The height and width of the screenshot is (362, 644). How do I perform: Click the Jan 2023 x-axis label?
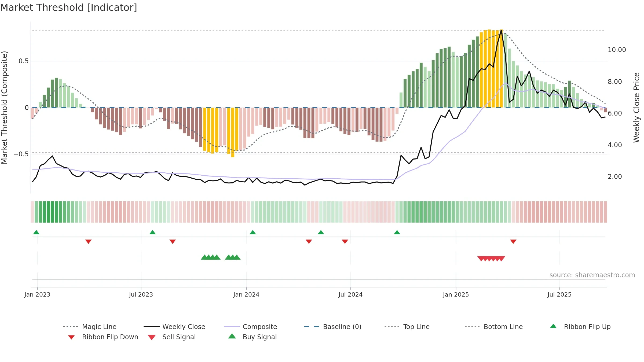click(37, 295)
